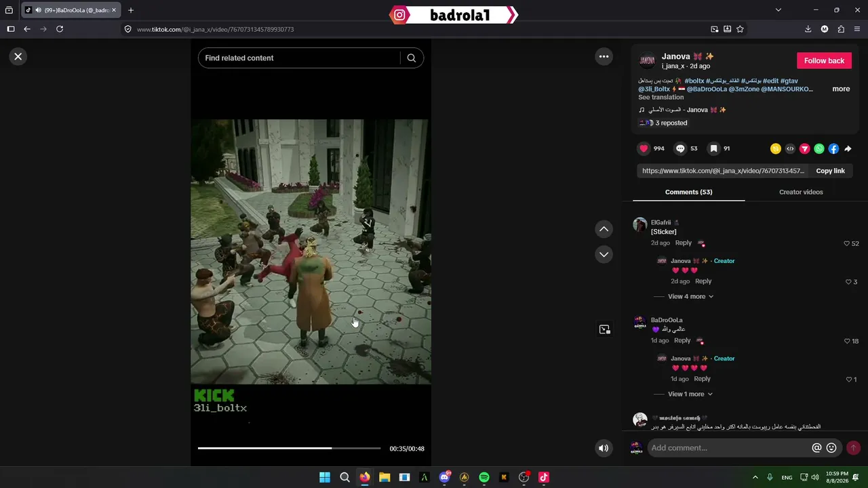
Task: Bookmark this page with the star icon
Action: pos(740,29)
